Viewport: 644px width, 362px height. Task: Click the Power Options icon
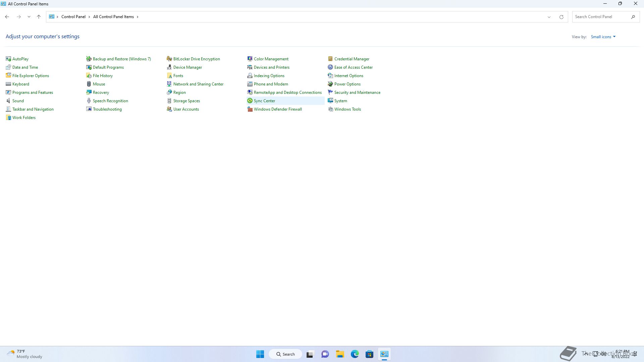point(330,84)
